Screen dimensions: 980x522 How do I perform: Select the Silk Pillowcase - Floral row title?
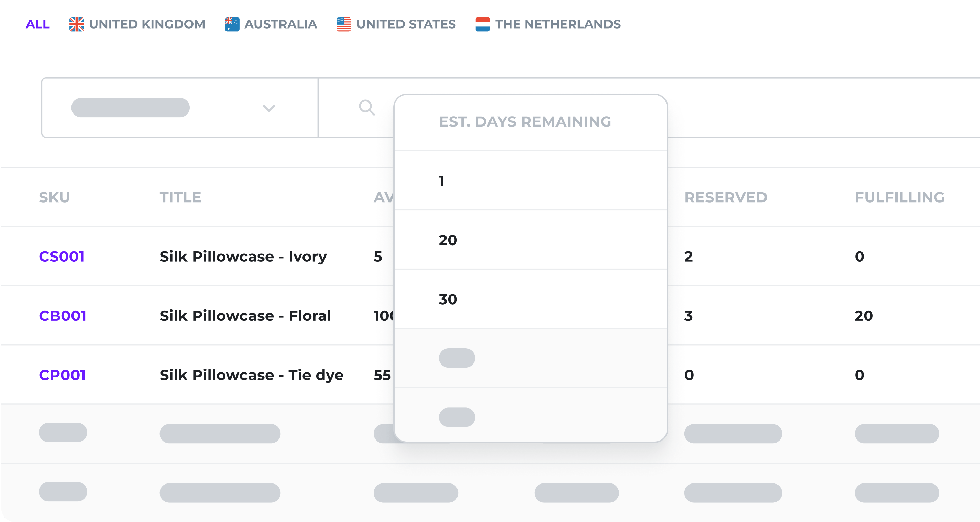pos(245,316)
